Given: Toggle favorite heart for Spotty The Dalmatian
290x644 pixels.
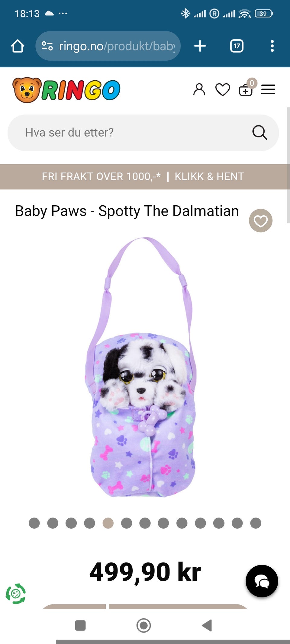Looking at the screenshot, I should (x=261, y=221).
